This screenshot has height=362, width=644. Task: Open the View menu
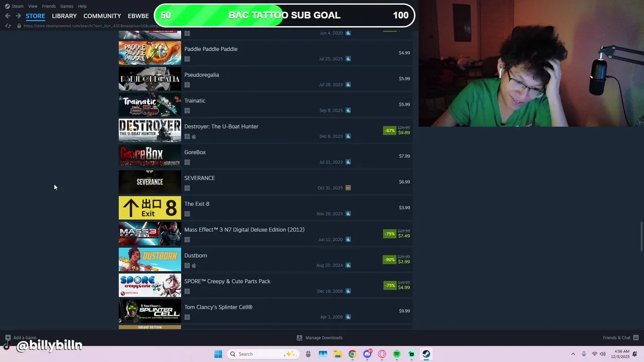pos(33,6)
